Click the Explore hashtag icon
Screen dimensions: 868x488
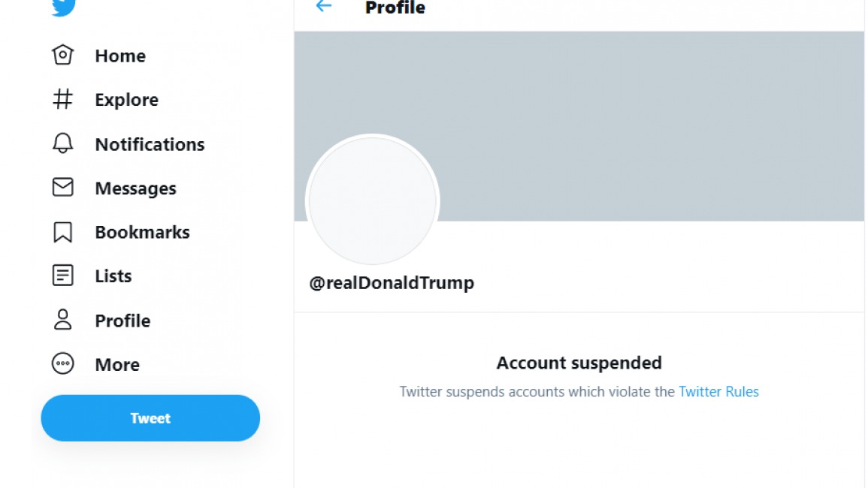(62, 99)
